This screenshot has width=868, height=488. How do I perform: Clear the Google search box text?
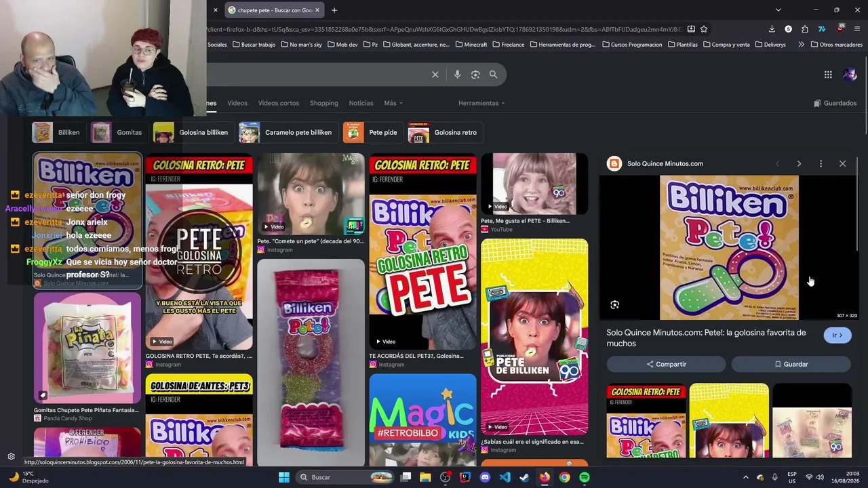[x=435, y=75]
